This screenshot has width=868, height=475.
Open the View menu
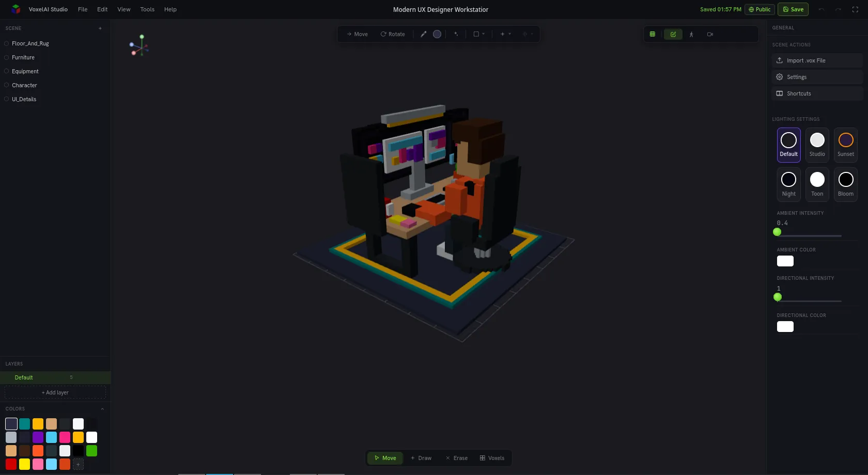pos(124,9)
